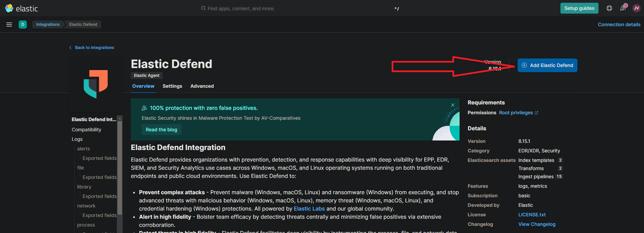The width and height of the screenshot is (644, 233).
Task: Select Exported fields under alerts
Action: click(100, 158)
